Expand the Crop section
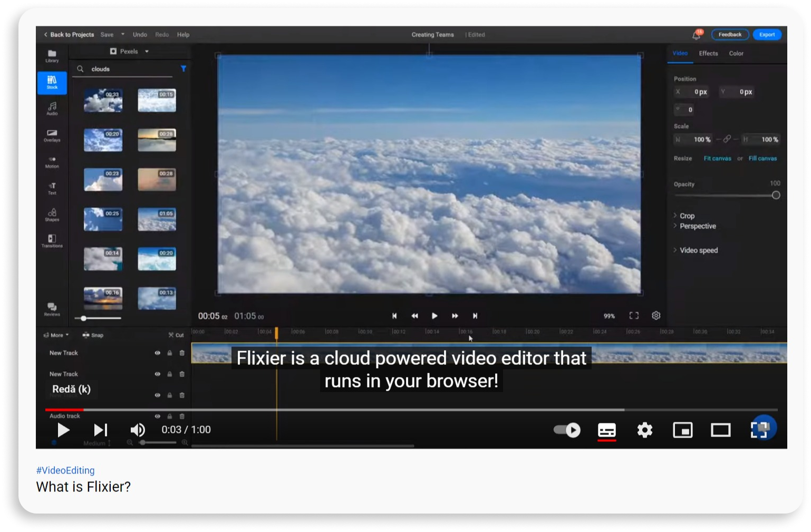This screenshot has height=532, width=811. click(684, 216)
